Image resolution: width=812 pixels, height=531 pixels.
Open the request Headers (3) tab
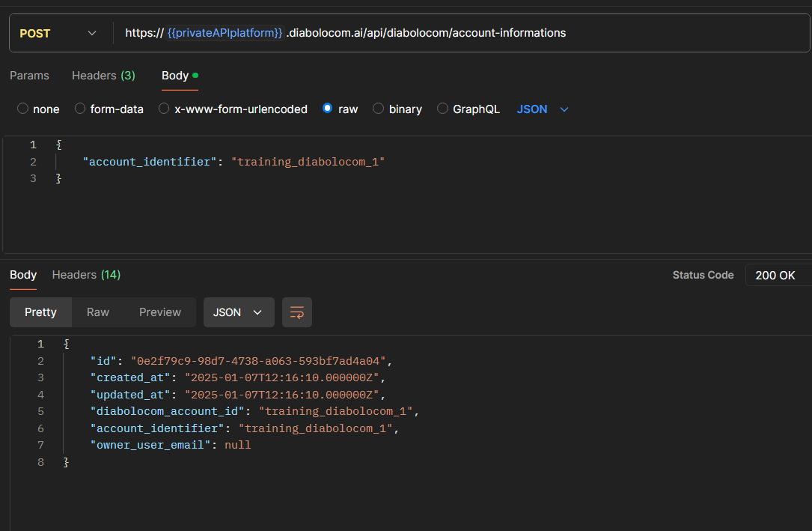pos(103,76)
